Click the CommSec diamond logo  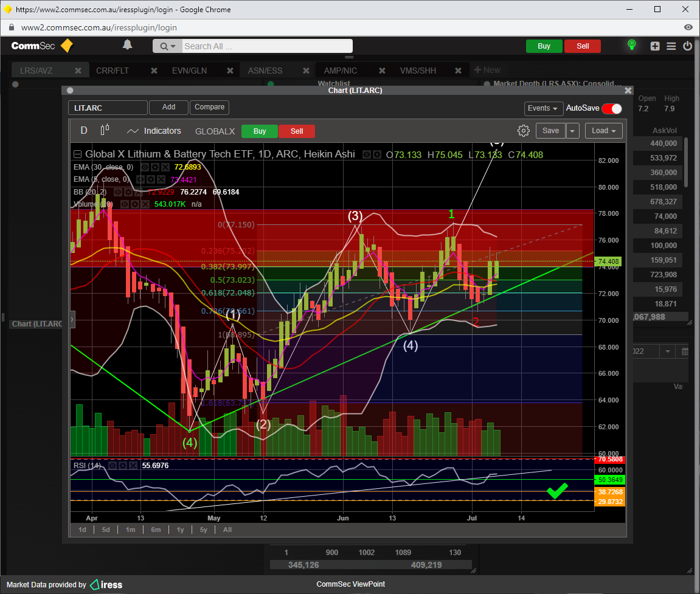(67, 46)
